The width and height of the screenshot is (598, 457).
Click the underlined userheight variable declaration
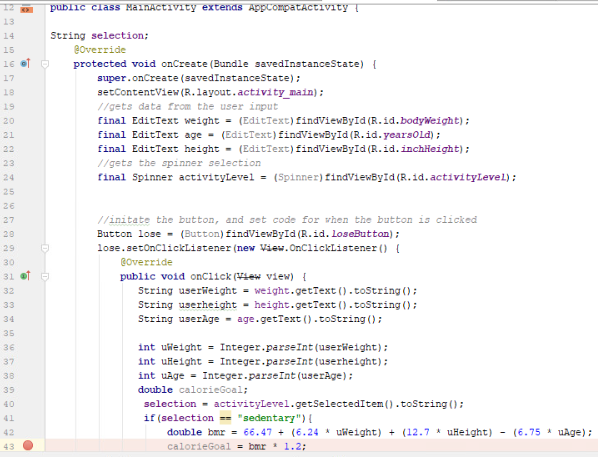[208, 305]
